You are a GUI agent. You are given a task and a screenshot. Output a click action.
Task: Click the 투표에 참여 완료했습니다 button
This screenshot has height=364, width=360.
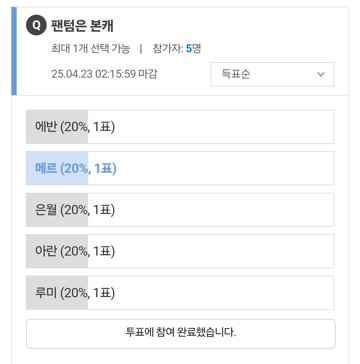[181, 334]
